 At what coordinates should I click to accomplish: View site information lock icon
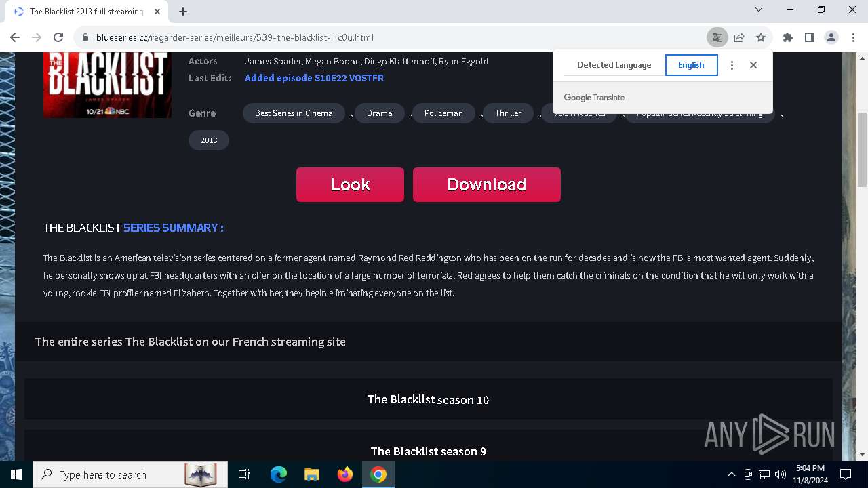point(85,37)
